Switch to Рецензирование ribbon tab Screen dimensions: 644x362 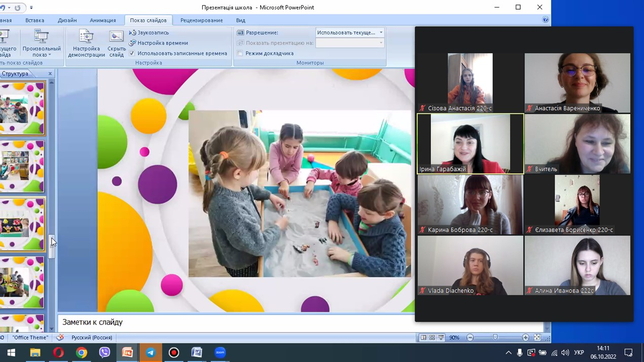point(201,20)
